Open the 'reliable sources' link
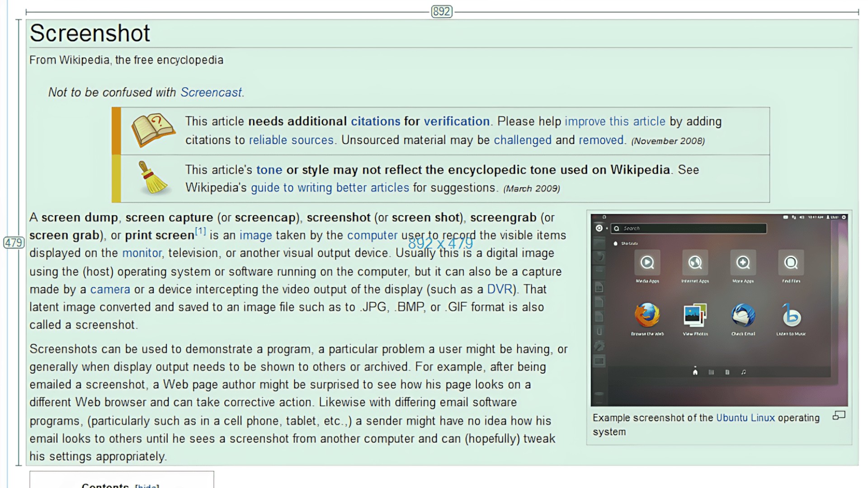This screenshot has width=868, height=488. coord(291,140)
